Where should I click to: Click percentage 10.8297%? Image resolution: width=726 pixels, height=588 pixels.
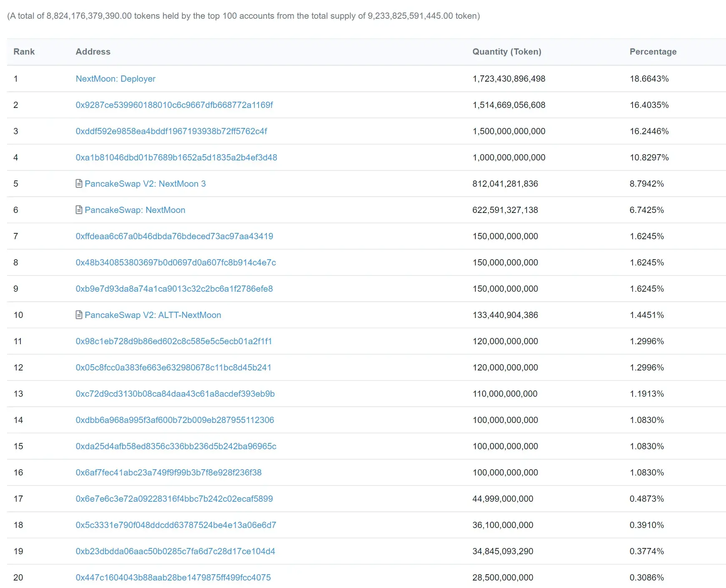(x=649, y=158)
